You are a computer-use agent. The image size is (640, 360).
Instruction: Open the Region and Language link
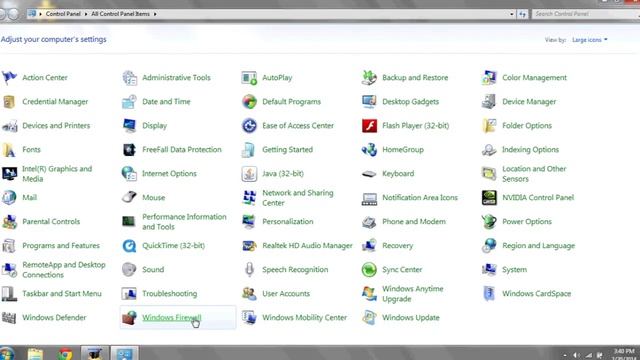coord(538,245)
